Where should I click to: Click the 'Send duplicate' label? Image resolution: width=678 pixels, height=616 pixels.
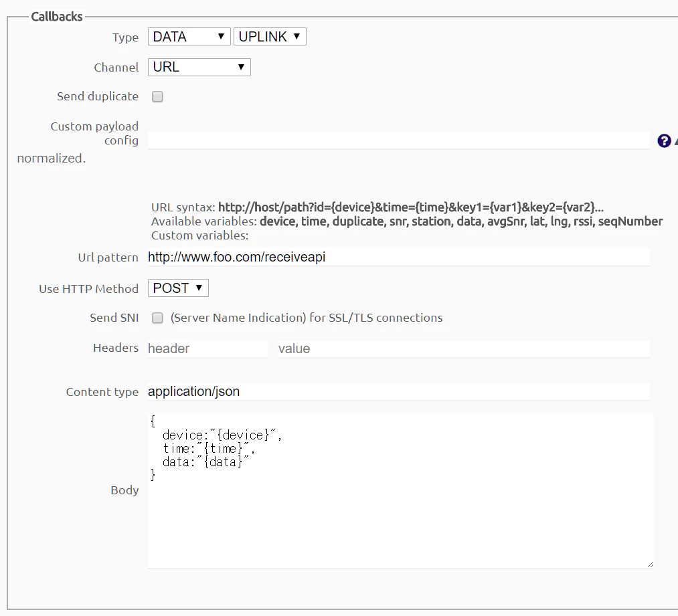coord(98,96)
